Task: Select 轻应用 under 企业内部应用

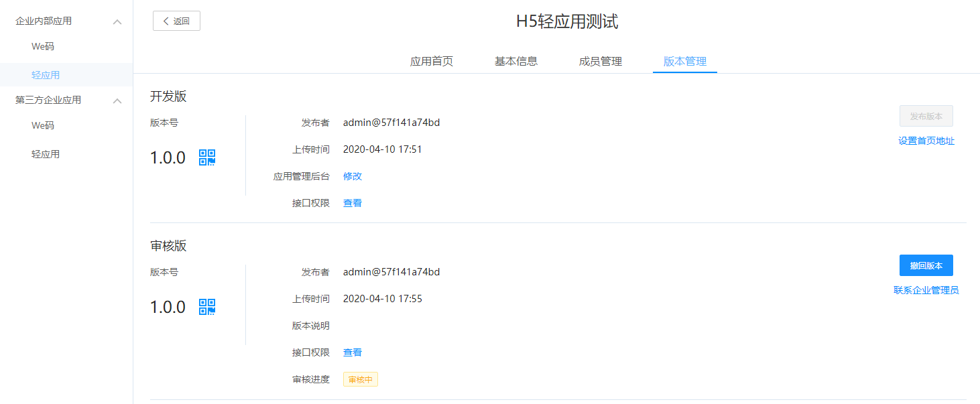Action: point(46,75)
